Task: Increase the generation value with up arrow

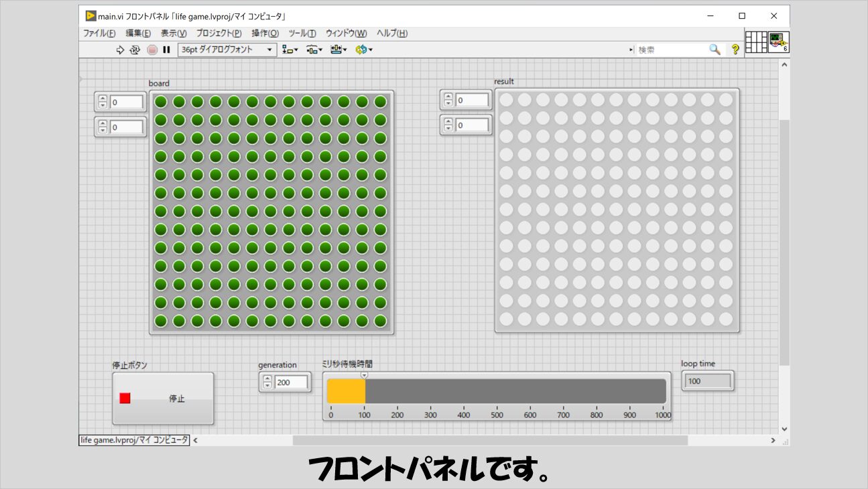Action: coord(267,378)
